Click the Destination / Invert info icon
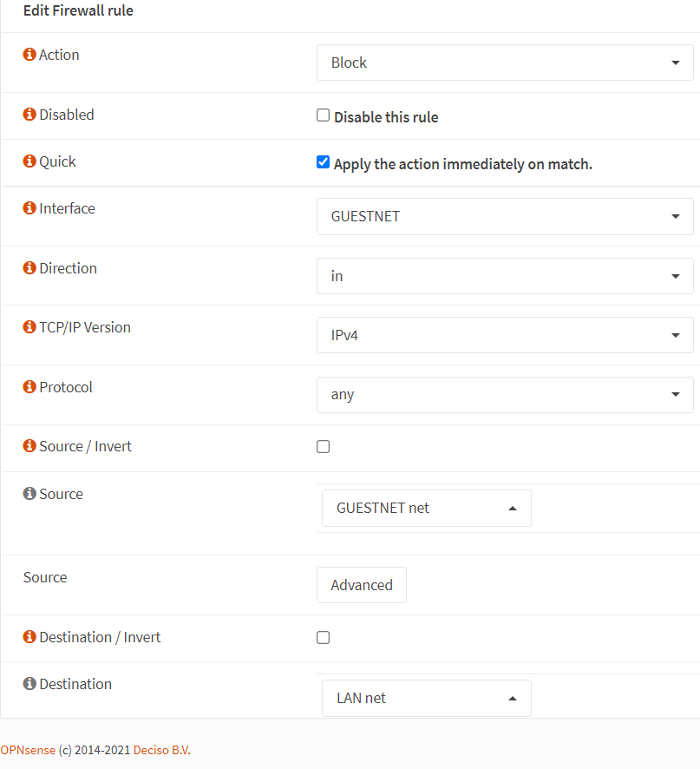Viewport: 700px width, 769px height. (29, 637)
